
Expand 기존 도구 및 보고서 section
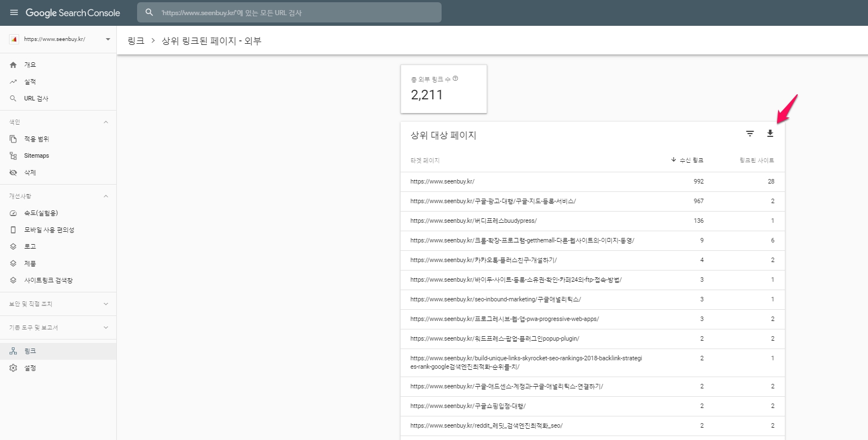coord(106,328)
